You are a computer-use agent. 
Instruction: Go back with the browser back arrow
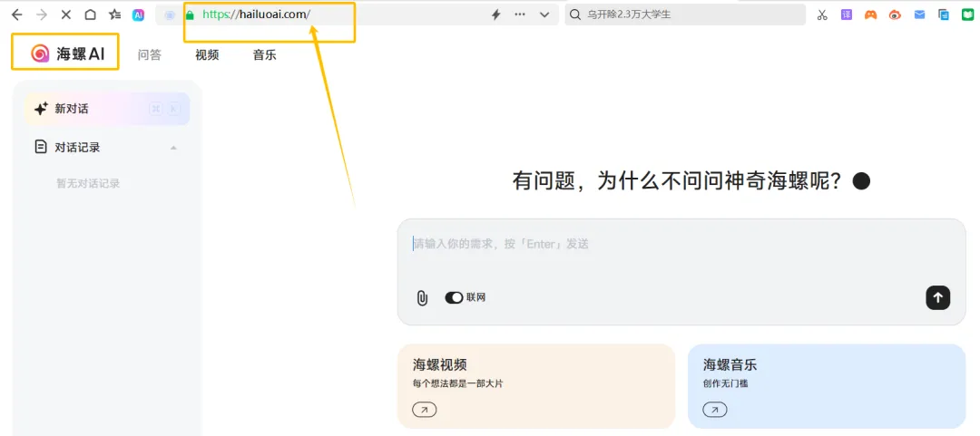17,15
